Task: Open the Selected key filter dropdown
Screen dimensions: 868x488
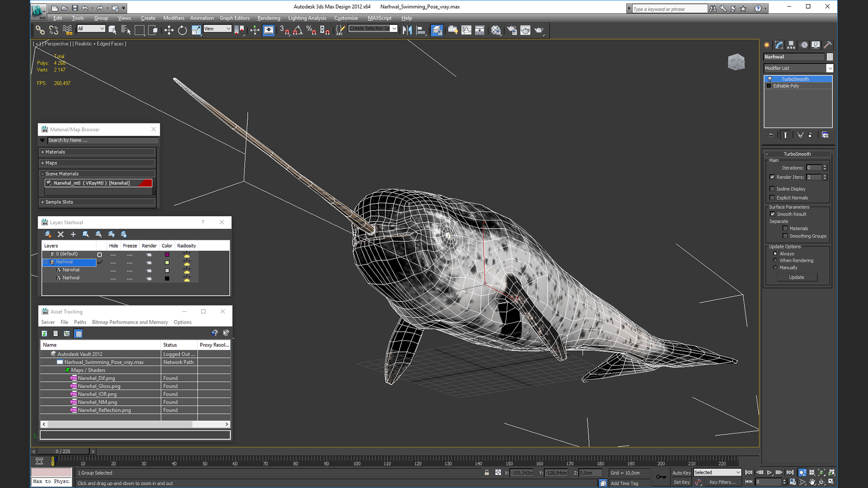Action: point(717,473)
